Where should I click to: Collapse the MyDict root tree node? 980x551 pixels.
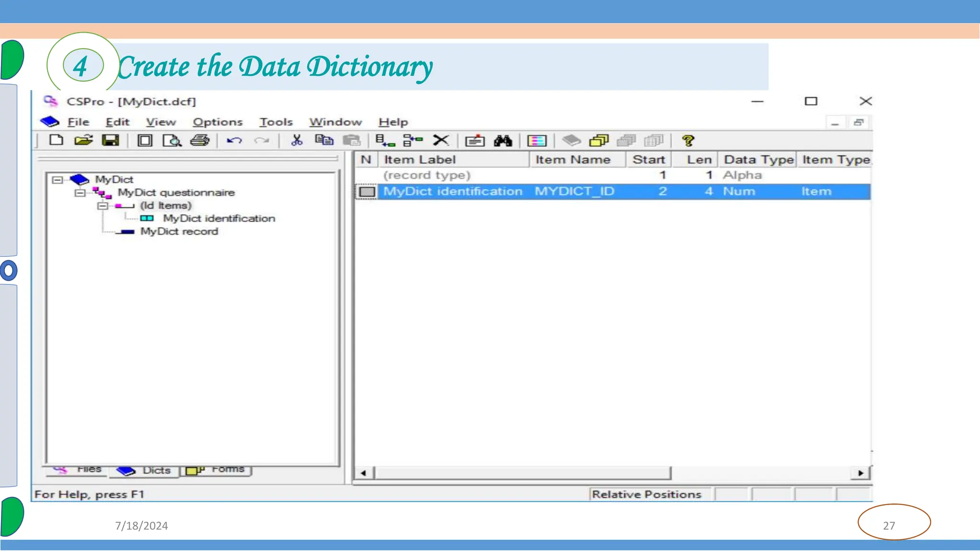tap(57, 180)
